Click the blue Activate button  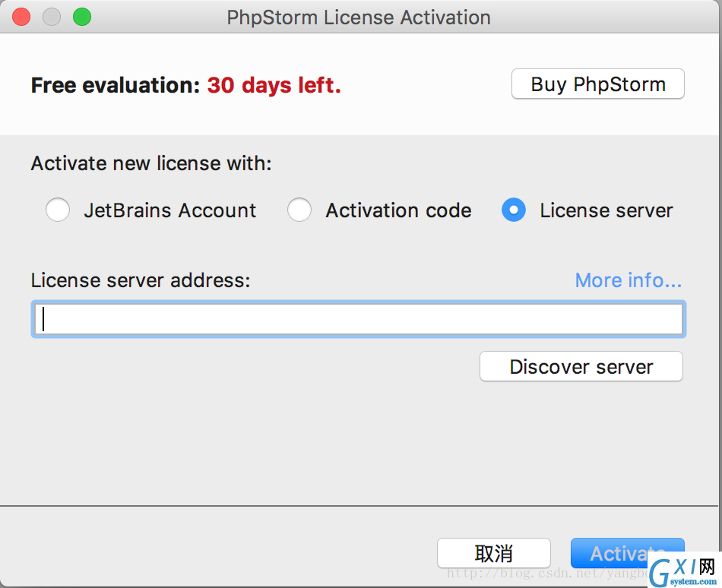point(627,553)
